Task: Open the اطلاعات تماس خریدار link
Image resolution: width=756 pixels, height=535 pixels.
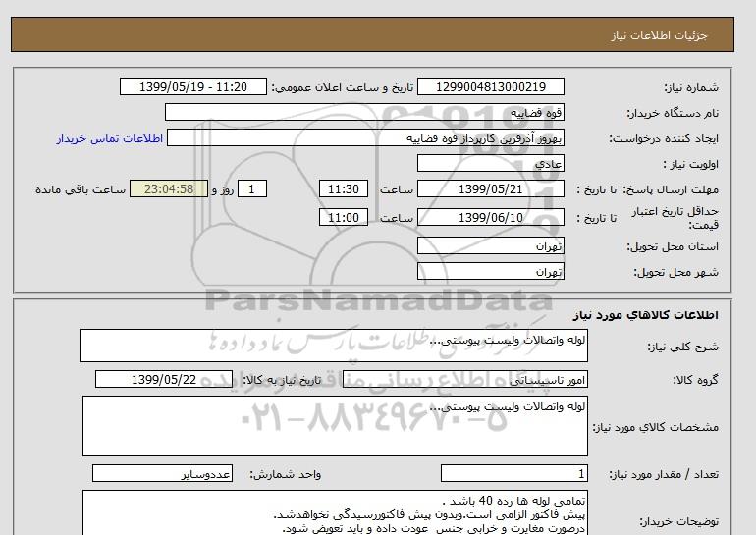Action: tap(109, 138)
